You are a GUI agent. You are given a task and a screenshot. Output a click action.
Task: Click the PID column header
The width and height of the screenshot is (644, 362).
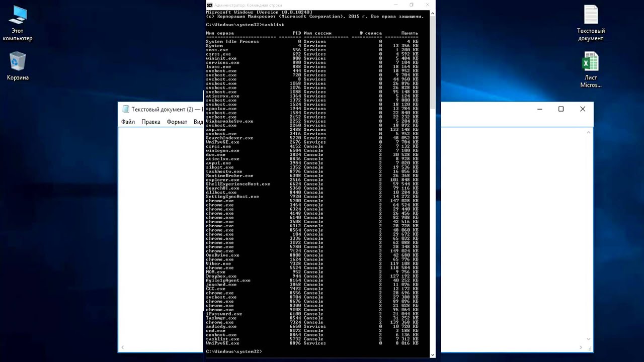tap(297, 33)
